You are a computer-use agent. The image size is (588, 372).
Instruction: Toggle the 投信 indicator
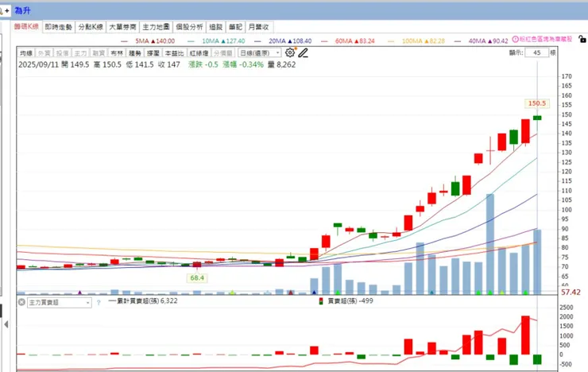coord(62,53)
